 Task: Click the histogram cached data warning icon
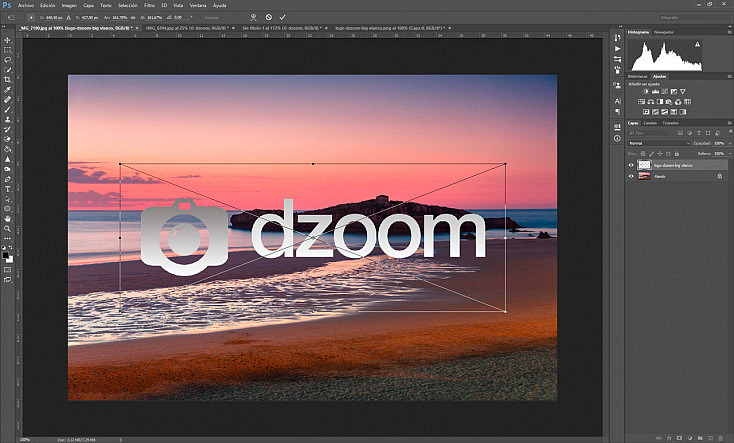(x=697, y=44)
